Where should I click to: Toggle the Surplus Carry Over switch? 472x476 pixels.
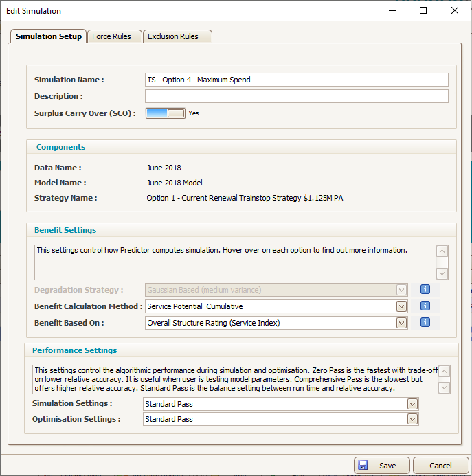click(x=166, y=113)
